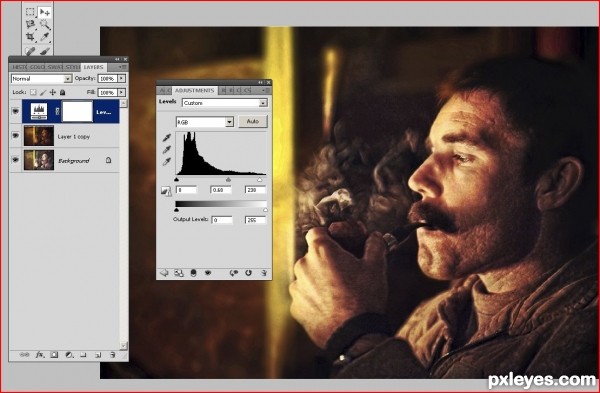Hide the Levels adjustment layer
Screen dimensions: 600x393
pyautogui.click(x=16, y=111)
